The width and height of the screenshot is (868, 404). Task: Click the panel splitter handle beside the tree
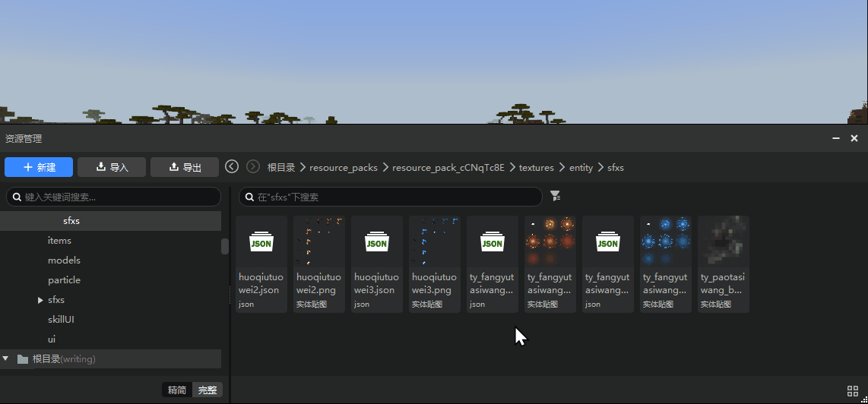[x=230, y=295]
